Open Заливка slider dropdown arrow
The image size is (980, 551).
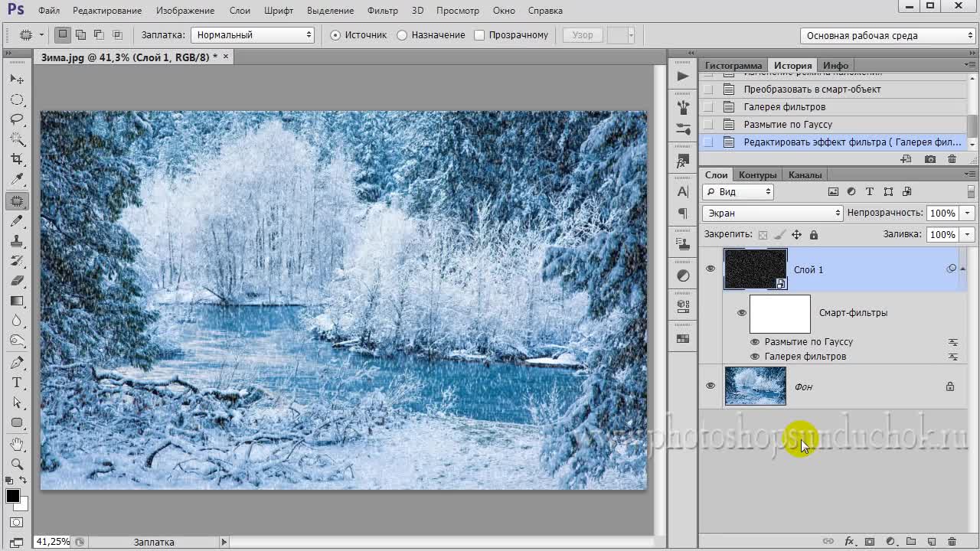pos(968,235)
